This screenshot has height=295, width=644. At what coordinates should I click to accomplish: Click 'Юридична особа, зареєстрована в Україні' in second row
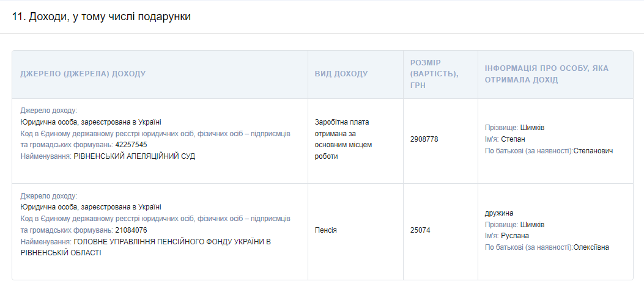pos(91,207)
